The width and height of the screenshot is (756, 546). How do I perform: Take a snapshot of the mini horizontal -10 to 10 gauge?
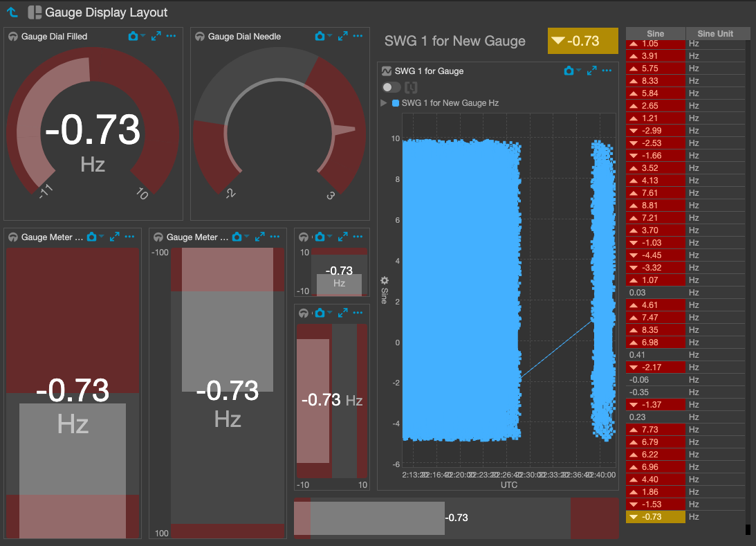point(320,313)
